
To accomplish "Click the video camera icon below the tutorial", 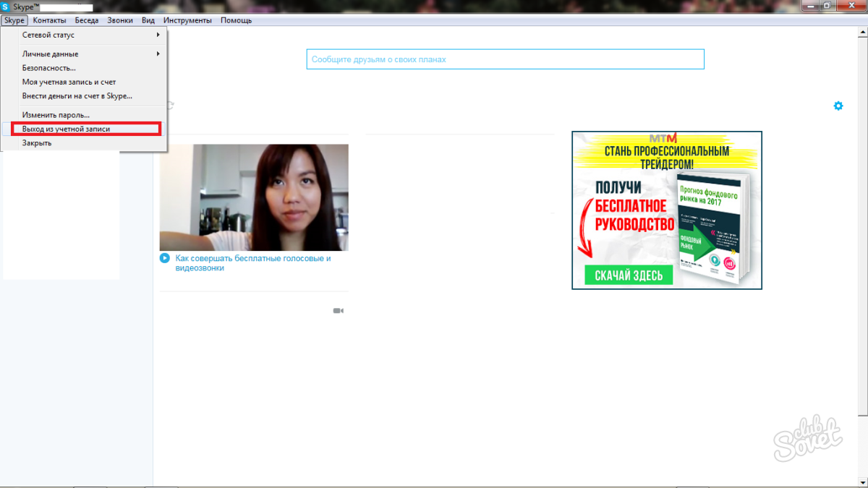I will [x=338, y=311].
